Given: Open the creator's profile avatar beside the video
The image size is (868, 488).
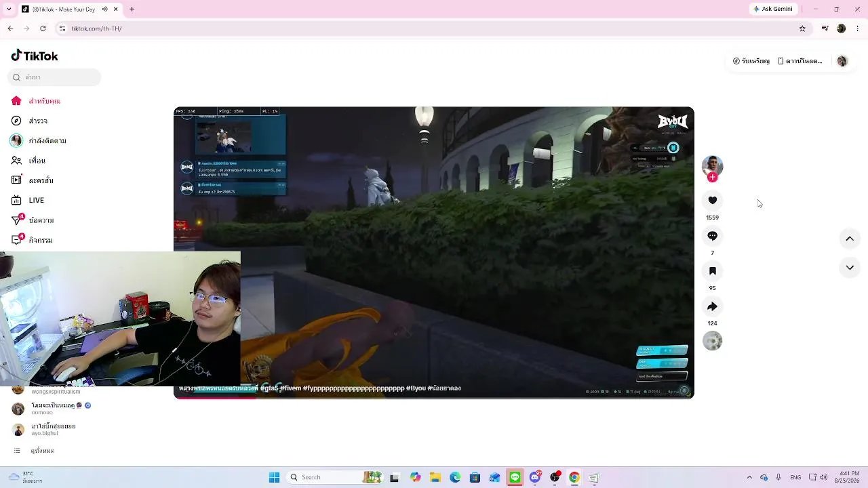Looking at the screenshot, I should 712,165.
